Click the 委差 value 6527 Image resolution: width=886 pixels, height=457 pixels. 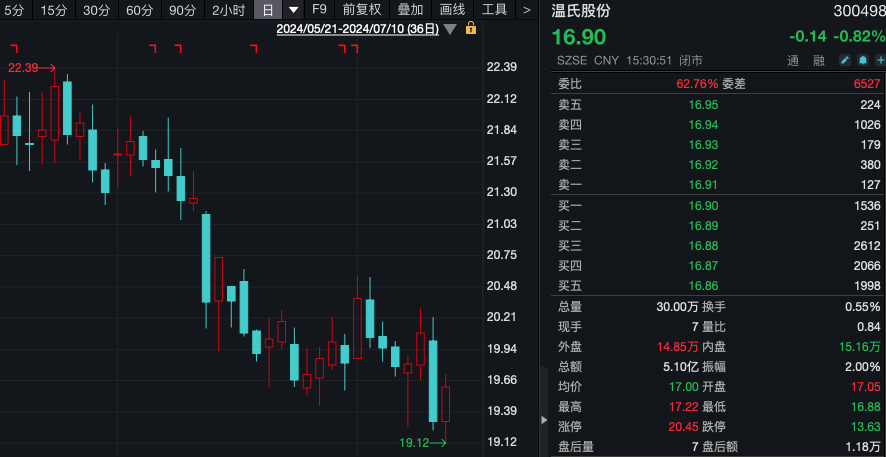pyautogui.click(x=867, y=84)
